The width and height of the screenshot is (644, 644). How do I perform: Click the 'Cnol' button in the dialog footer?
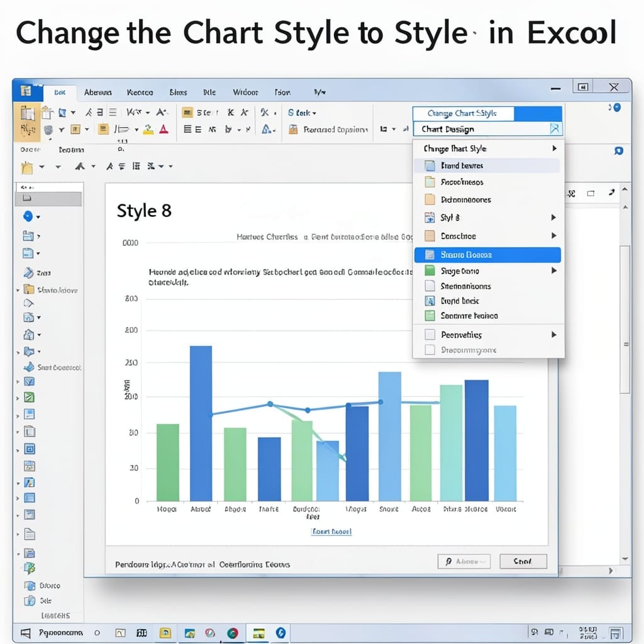tap(523, 561)
